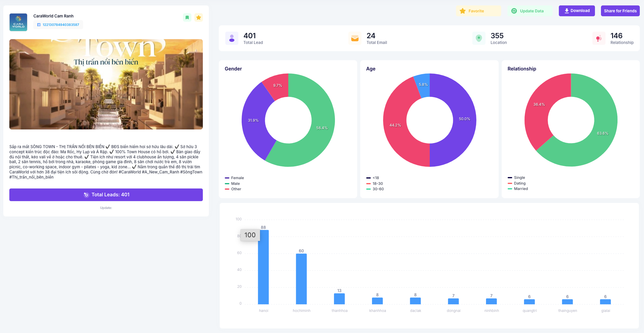
Task: Click the orange Total Email envelope icon
Action: (x=355, y=38)
